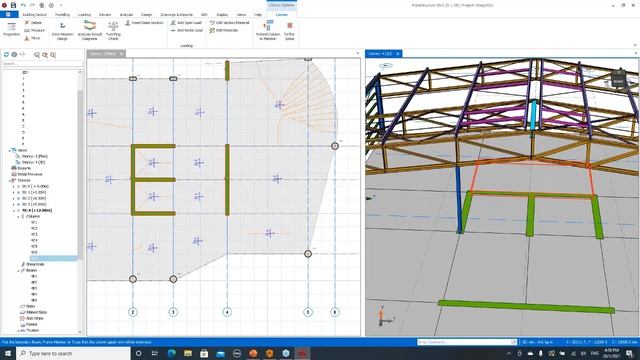Open the Display ribbon tab

(222, 15)
